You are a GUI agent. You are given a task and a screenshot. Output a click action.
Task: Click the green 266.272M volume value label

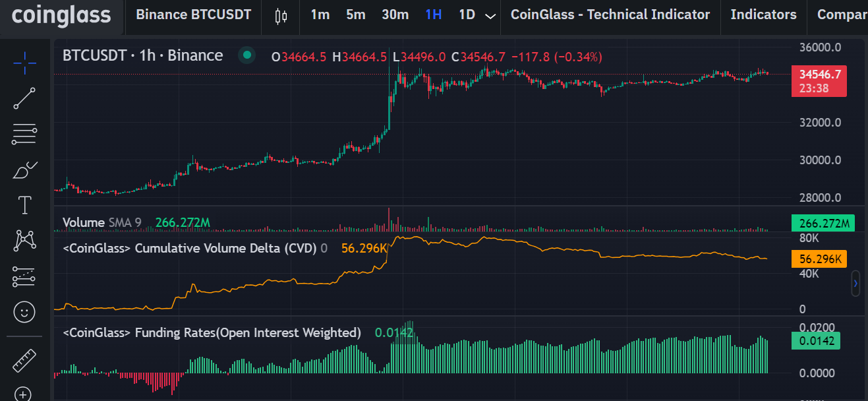(823, 224)
